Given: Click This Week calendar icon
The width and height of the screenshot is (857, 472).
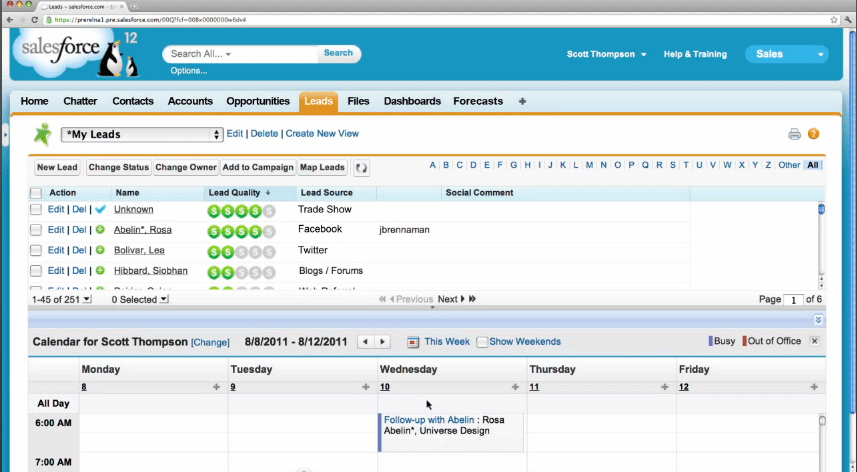Looking at the screenshot, I should pos(413,342).
